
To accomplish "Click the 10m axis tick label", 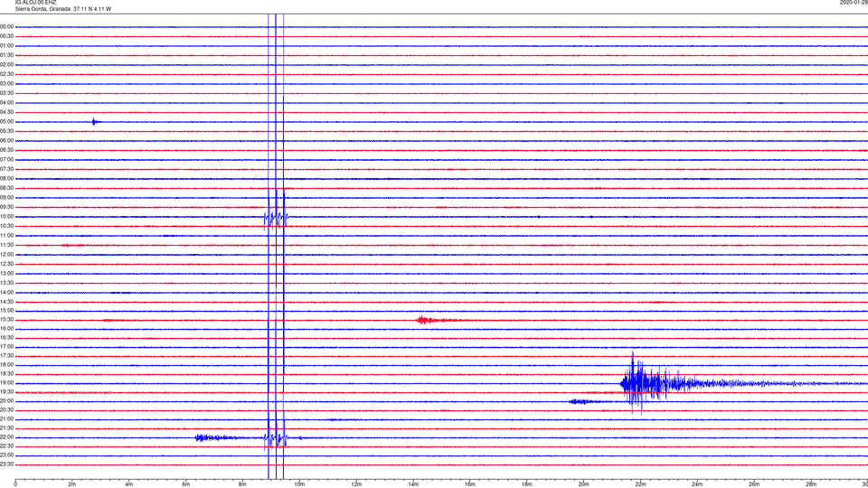I will click(x=299, y=484).
